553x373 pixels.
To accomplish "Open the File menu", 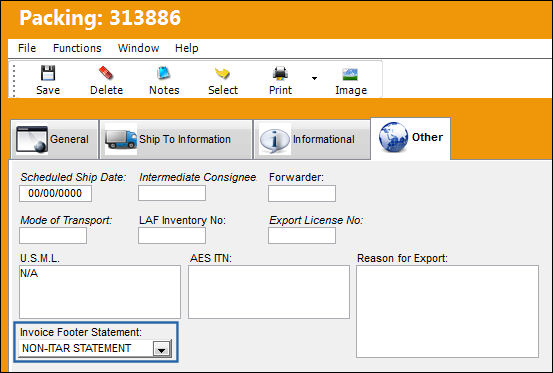I will pyautogui.click(x=27, y=48).
